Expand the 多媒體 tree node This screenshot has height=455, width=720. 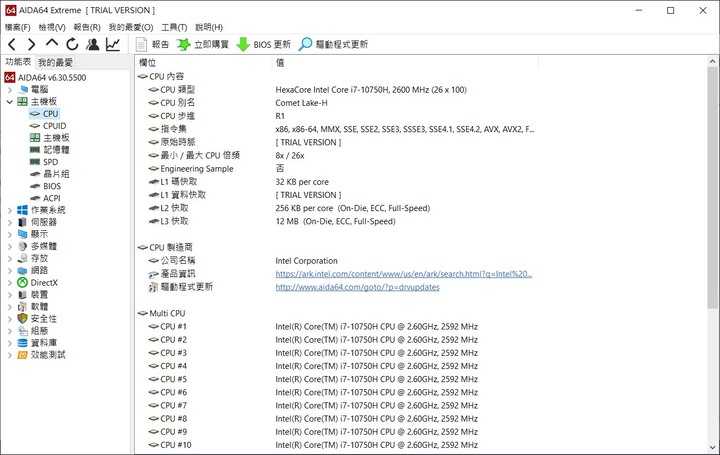[x=10, y=247]
